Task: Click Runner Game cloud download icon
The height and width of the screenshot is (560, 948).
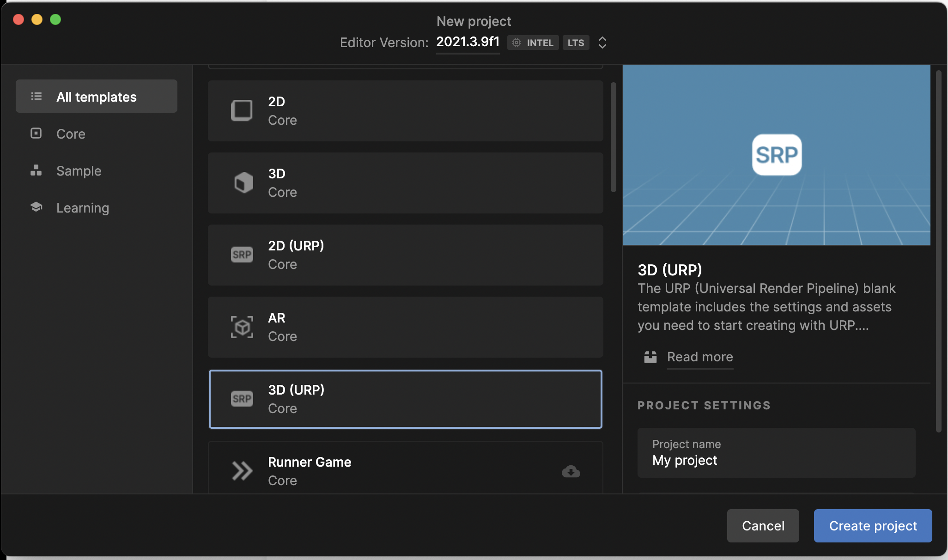Action: pos(571,471)
